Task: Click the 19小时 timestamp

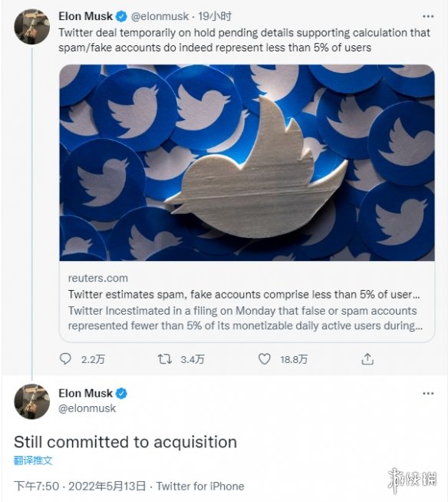Action: pyautogui.click(x=215, y=16)
